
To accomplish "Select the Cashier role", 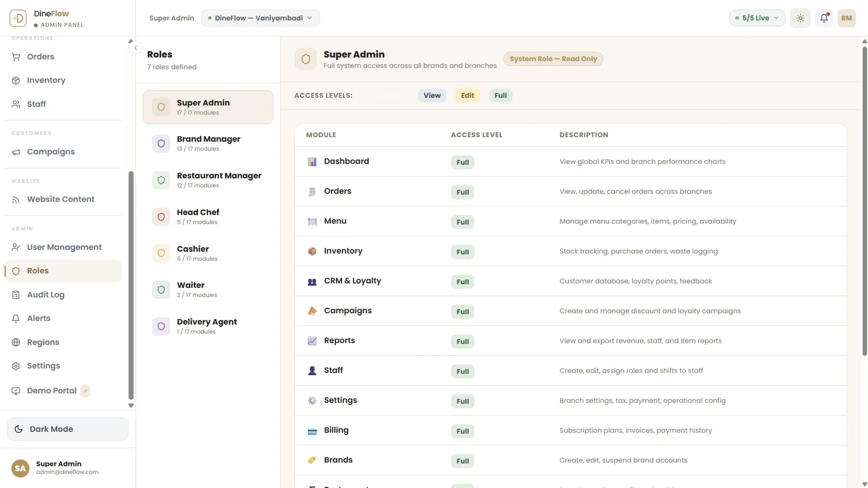I will click(208, 253).
